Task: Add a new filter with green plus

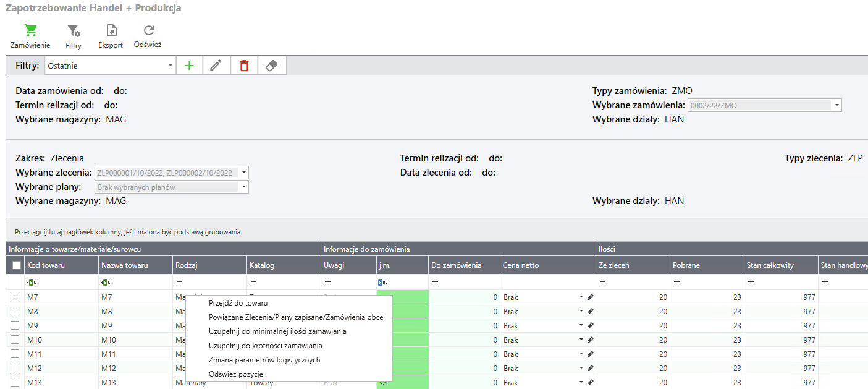Action: [190, 66]
